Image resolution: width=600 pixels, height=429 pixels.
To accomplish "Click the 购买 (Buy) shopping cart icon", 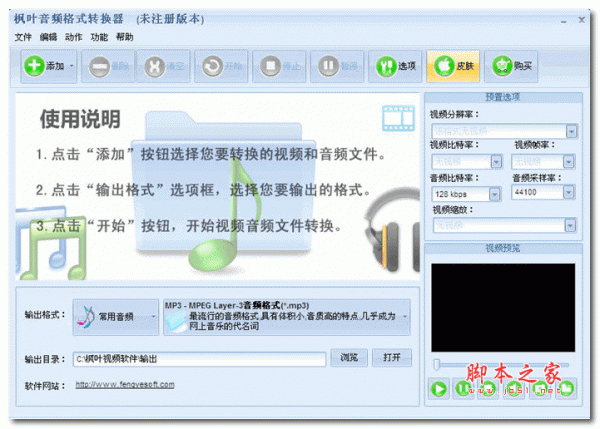I will pos(502,66).
